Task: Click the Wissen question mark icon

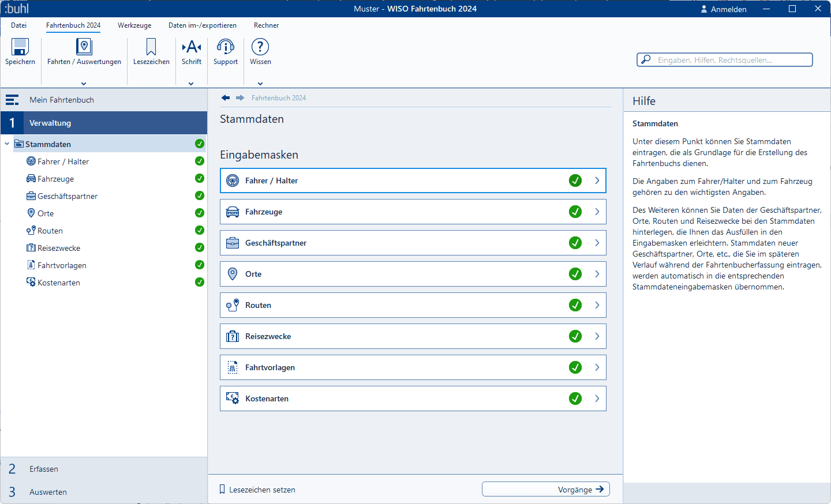Action: 260,47
